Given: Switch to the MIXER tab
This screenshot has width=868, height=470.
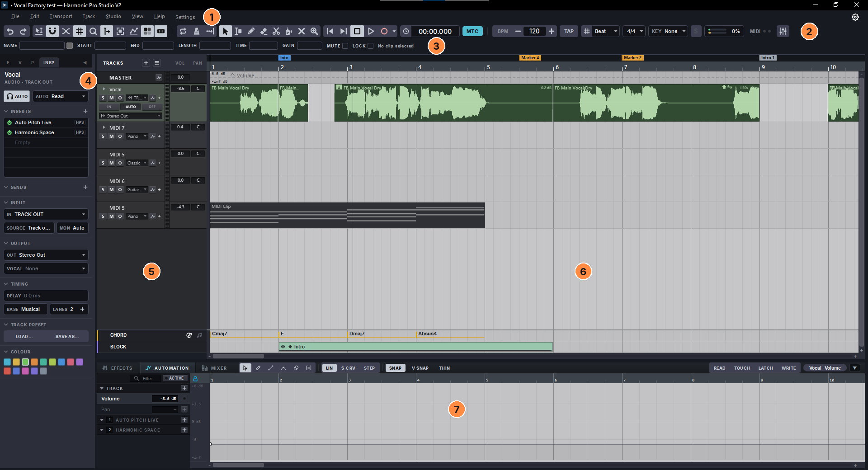Looking at the screenshot, I should pyautogui.click(x=214, y=368).
